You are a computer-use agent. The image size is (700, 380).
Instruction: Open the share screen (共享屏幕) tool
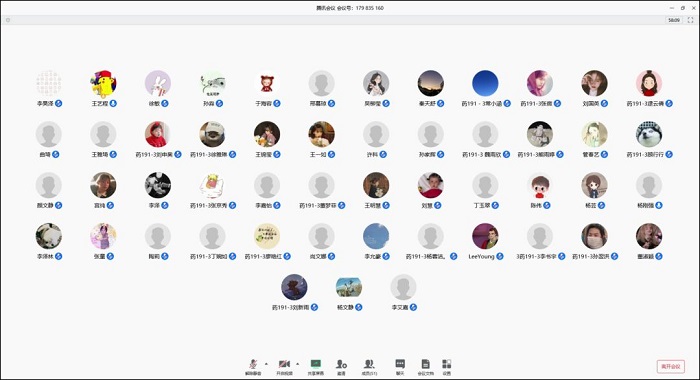coord(316,367)
